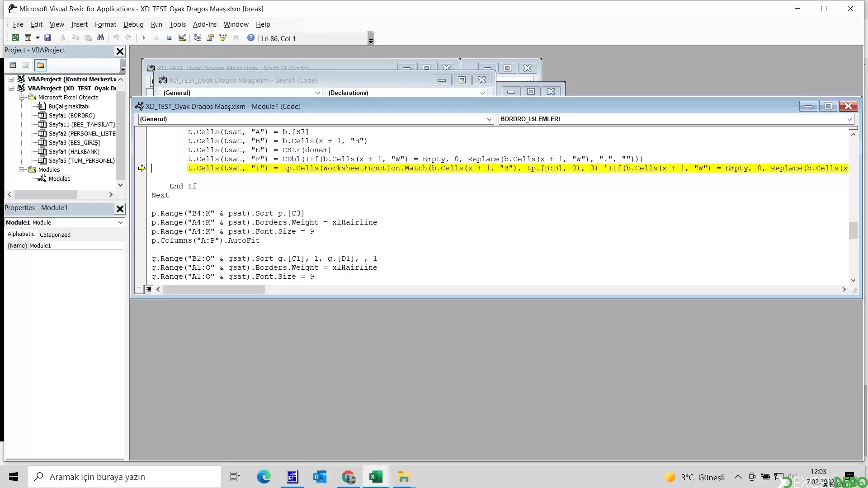Image resolution: width=868 pixels, height=488 pixels.
Task: Toggle Design Mode icon
Action: (x=182, y=38)
